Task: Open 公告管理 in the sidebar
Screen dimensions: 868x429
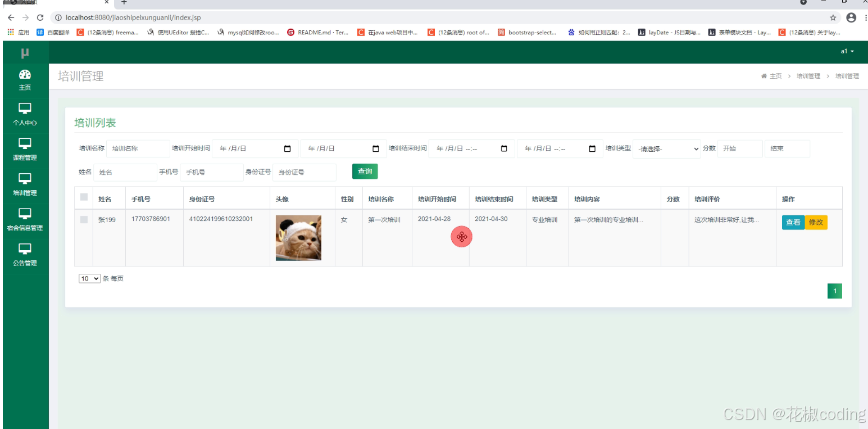Action: tap(25, 256)
